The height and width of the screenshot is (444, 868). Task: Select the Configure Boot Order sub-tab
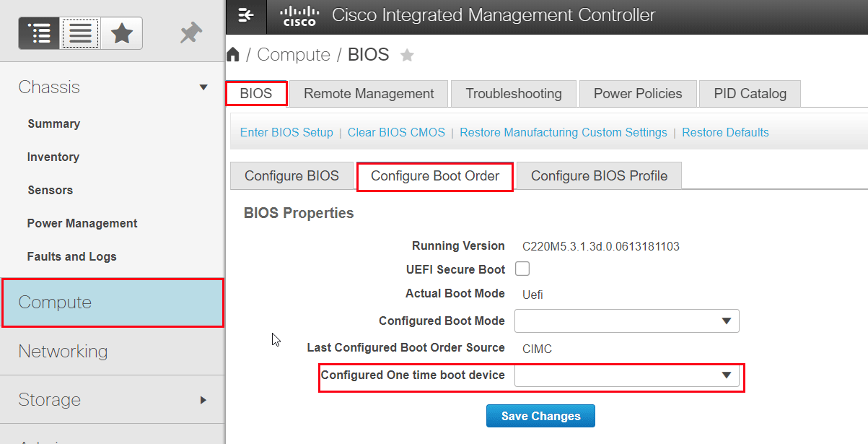click(x=435, y=176)
